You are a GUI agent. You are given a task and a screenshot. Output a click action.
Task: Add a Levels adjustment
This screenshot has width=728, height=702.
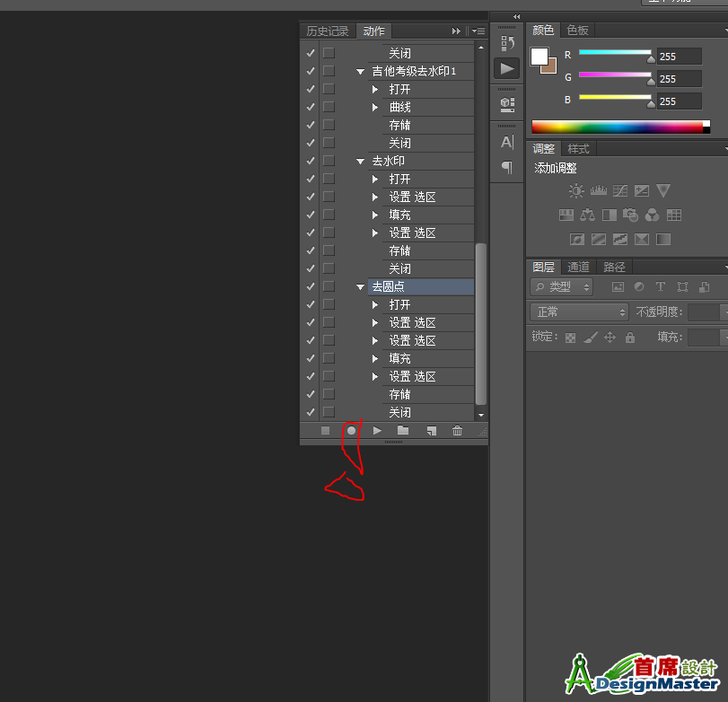tap(599, 190)
